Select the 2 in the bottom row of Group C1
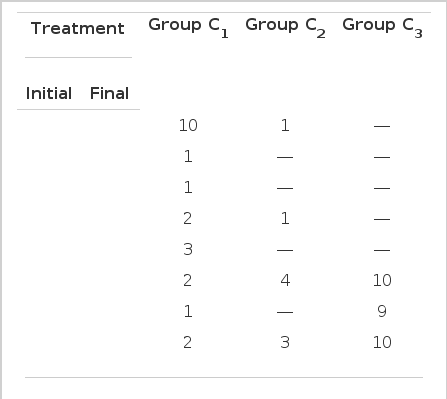 point(188,342)
